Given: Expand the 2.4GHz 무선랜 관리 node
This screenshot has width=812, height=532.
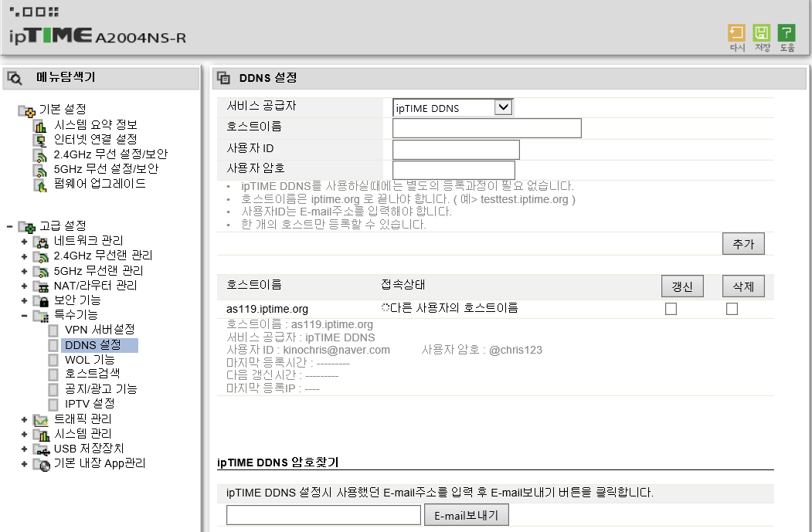Looking at the screenshot, I should tap(24, 256).
